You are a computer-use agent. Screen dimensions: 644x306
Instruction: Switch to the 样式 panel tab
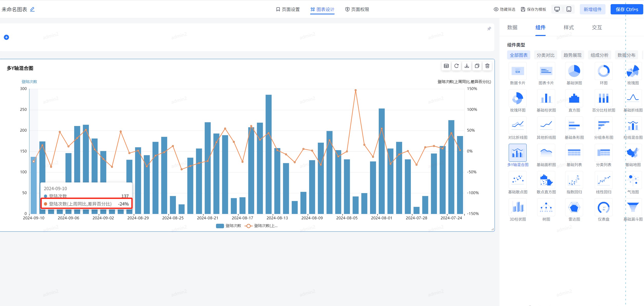pyautogui.click(x=569, y=28)
